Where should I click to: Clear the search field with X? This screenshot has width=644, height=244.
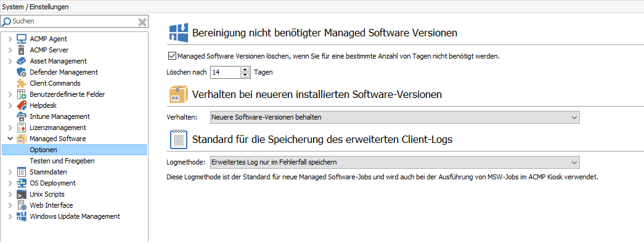click(142, 22)
